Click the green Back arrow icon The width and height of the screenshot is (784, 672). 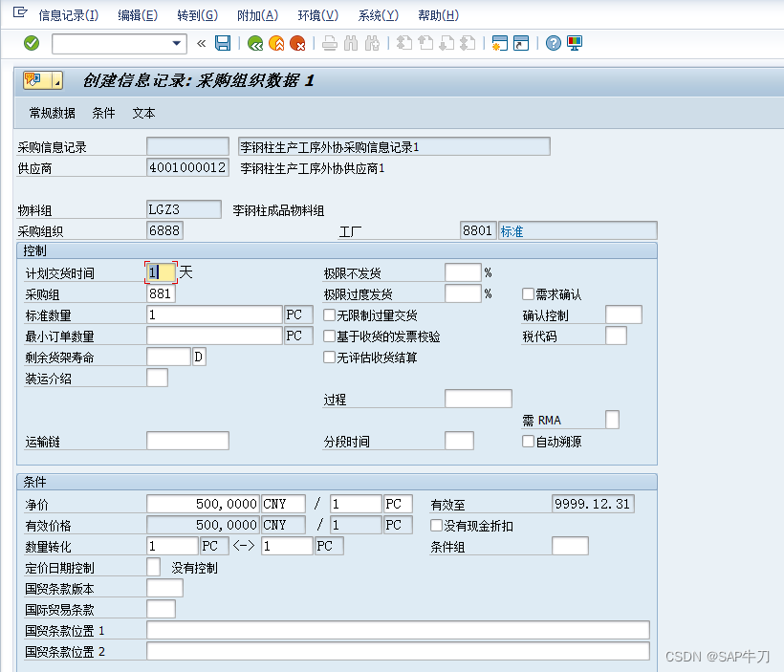coord(255,43)
